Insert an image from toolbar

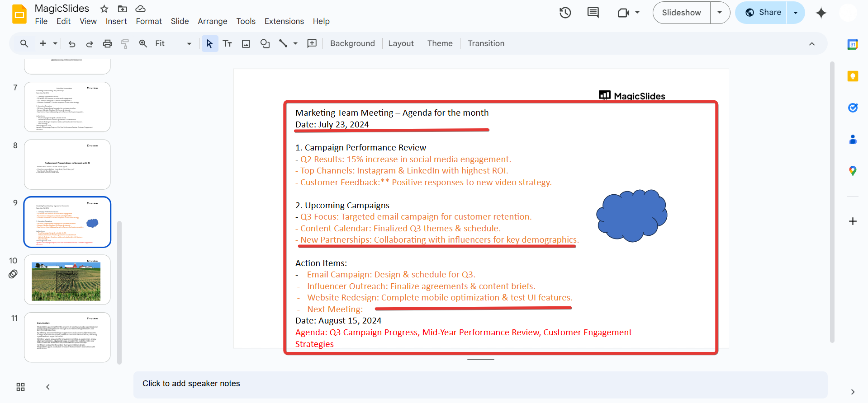pos(246,43)
